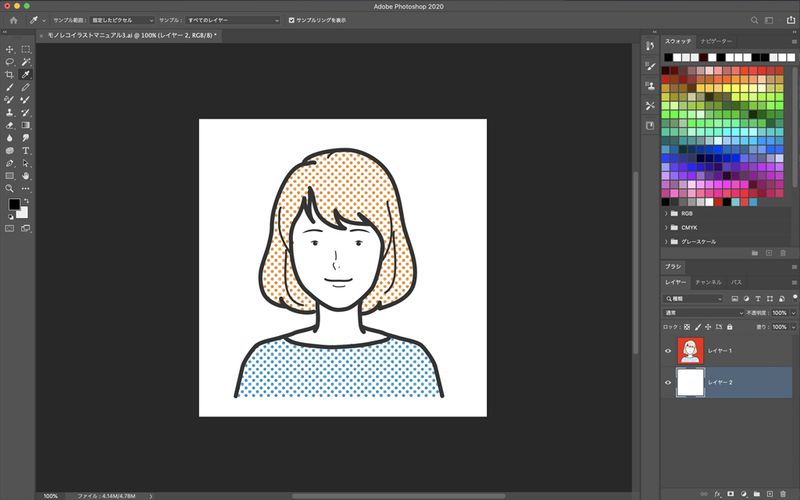The image size is (800, 500).
Task: Toggle visibility of レイヤー 2
Action: [x=668, y=382]
